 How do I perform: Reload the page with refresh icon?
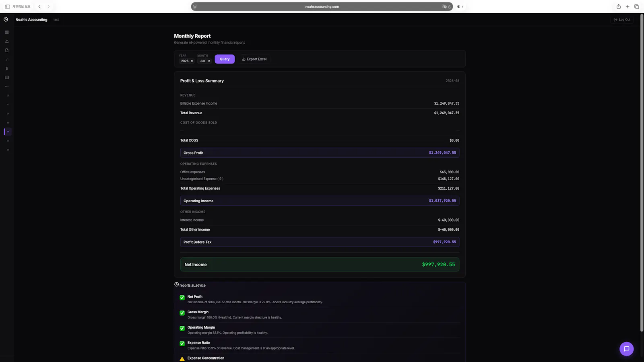click(450, 6)
